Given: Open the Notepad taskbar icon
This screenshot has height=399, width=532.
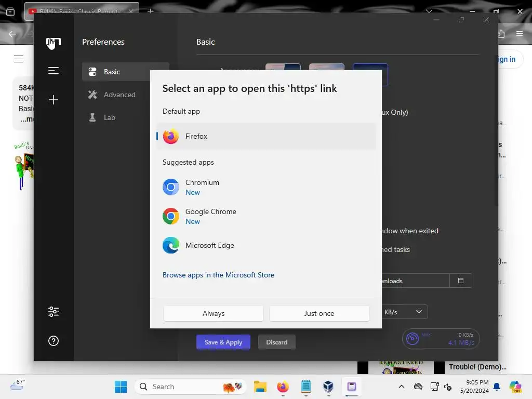Looking at the screenshot, I should point(305,387).
